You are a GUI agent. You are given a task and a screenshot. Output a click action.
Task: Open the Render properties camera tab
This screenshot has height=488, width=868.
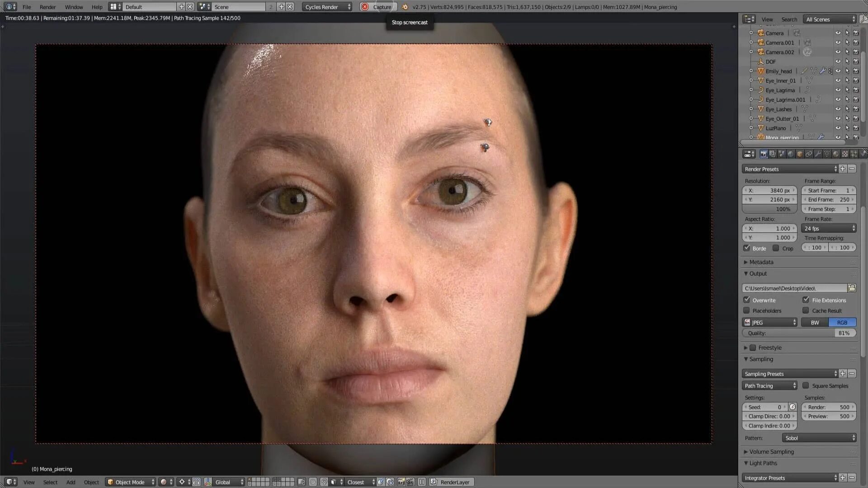pos(764,154)
